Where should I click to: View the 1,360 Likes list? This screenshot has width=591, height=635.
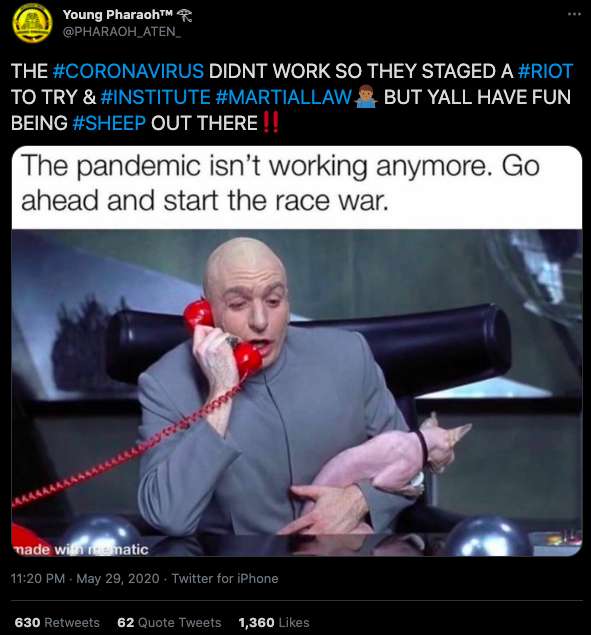(274, 622)
